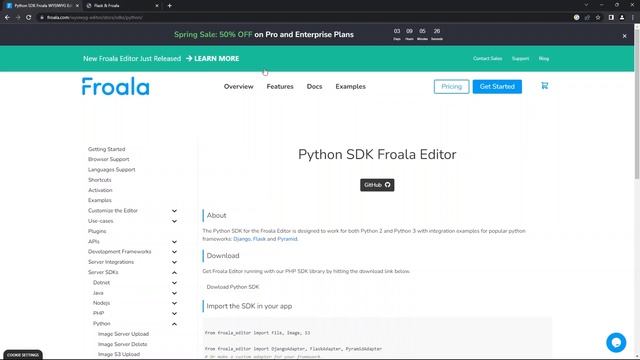Click the Pricing button
Screen dimensions: 640x360
(x=451, y=87)
